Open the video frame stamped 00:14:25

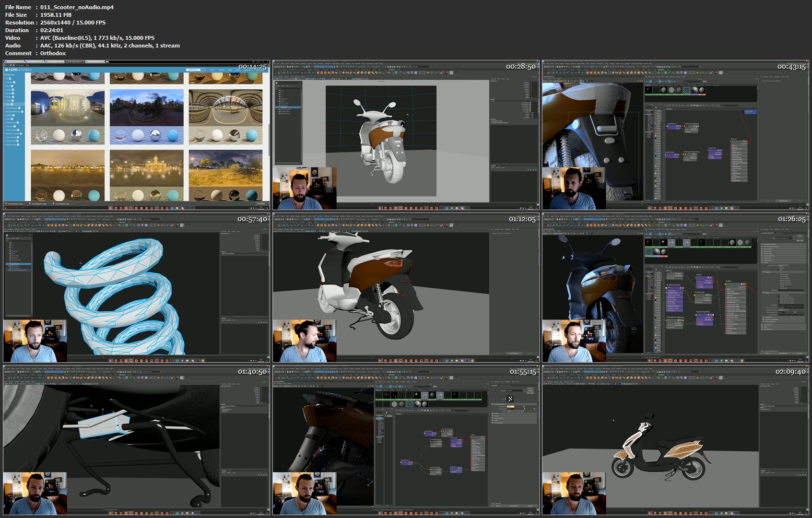136,135
